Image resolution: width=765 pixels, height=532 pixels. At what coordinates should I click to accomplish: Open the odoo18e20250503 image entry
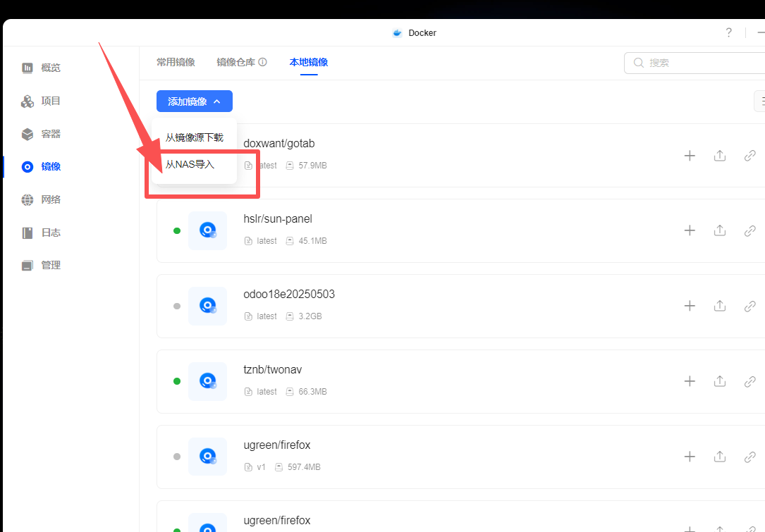[289, 294]
